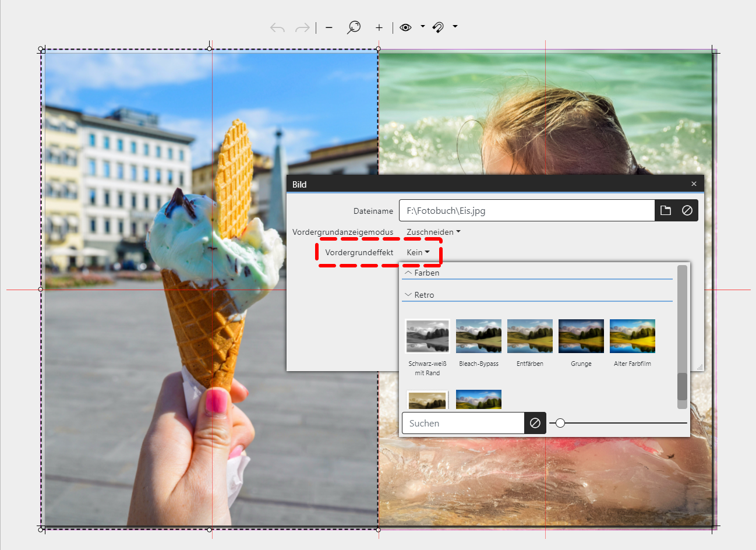Open the magnet icon dropdown arrow
Image resolution: width=756 pixels, height=550 pixels.
455,26
